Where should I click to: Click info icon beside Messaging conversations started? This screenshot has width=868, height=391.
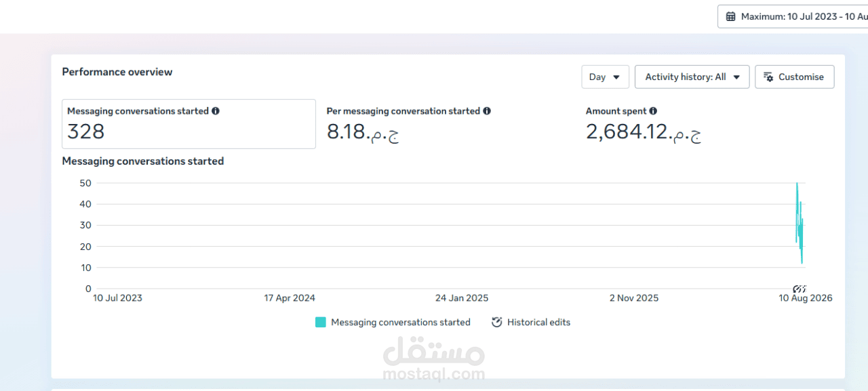tap(216, 110)
